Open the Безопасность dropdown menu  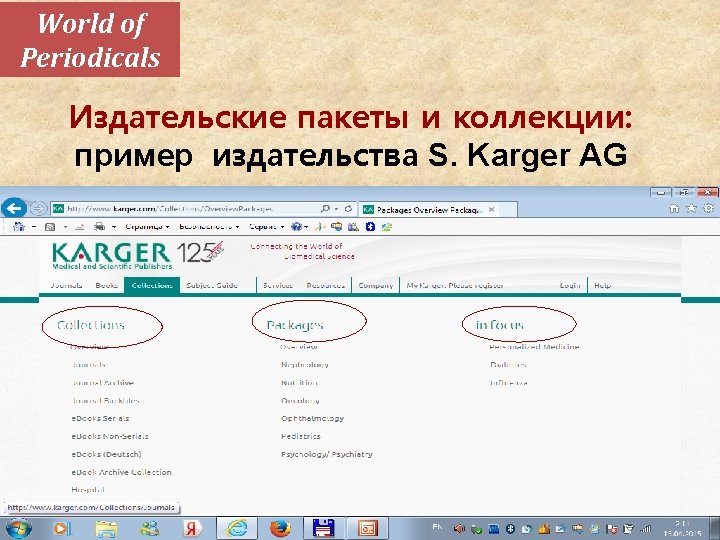pos(209,226)
